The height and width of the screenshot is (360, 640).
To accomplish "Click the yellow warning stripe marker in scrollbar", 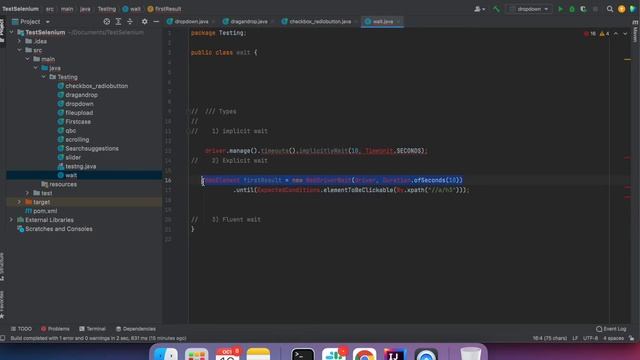I will pos(627,60).
